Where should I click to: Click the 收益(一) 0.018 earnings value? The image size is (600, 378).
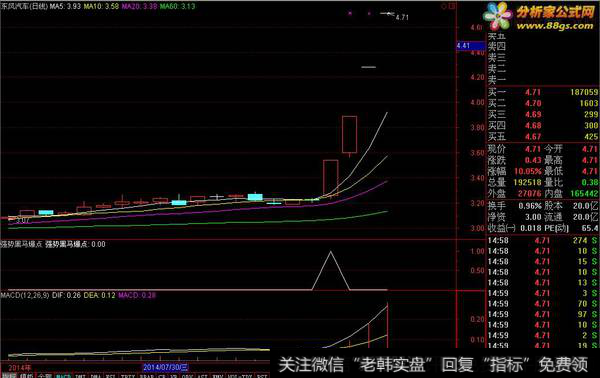click(531, 228)
